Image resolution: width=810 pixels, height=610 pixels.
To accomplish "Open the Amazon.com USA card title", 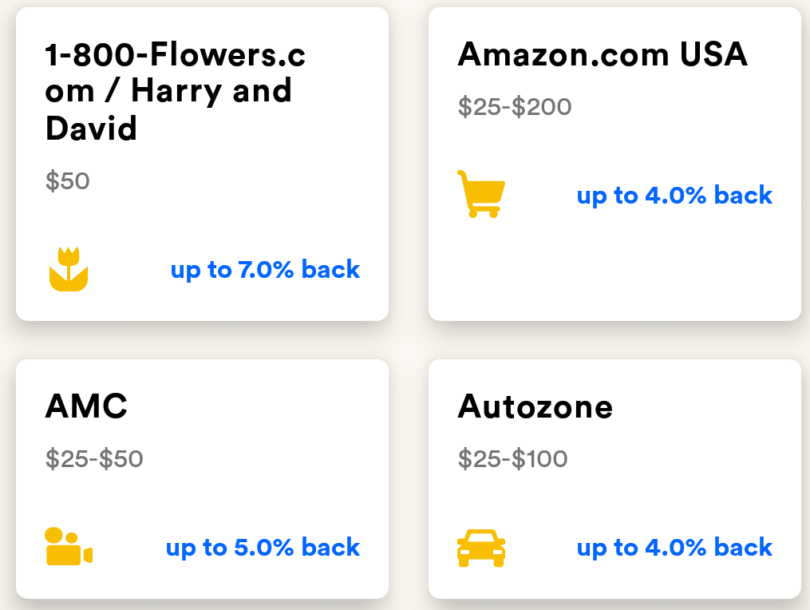I will click(x=602, y=54).
